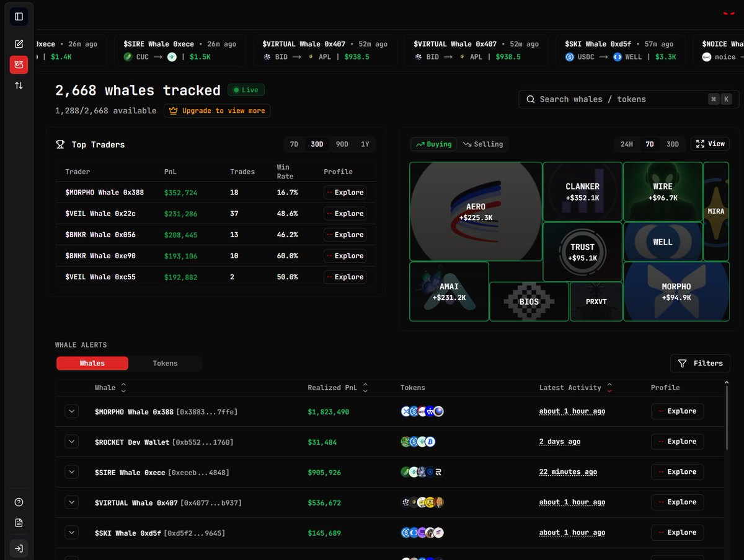Expand the $VIRTUAL Whale 0x407 row
This screenshot has width=744, height=560.
pos(72,502)
